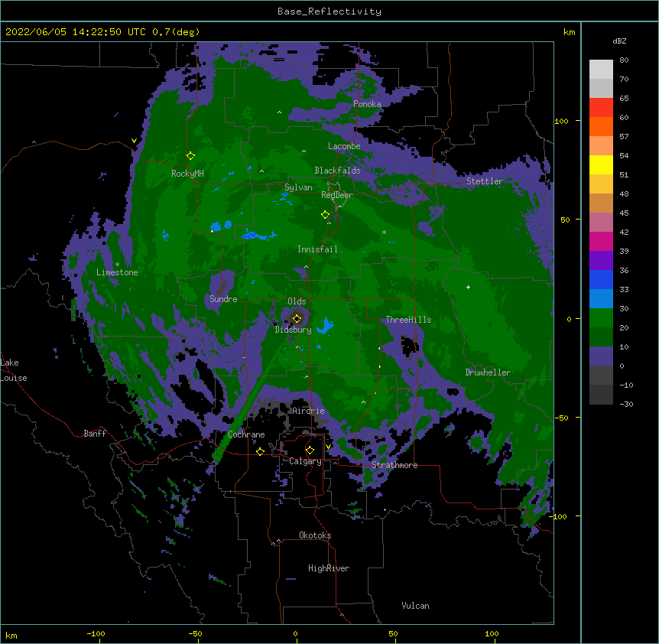Screen dimensions: 659x644
Task: Choose the violet 39 dBZ legend swatch
Action: [601, 261]
